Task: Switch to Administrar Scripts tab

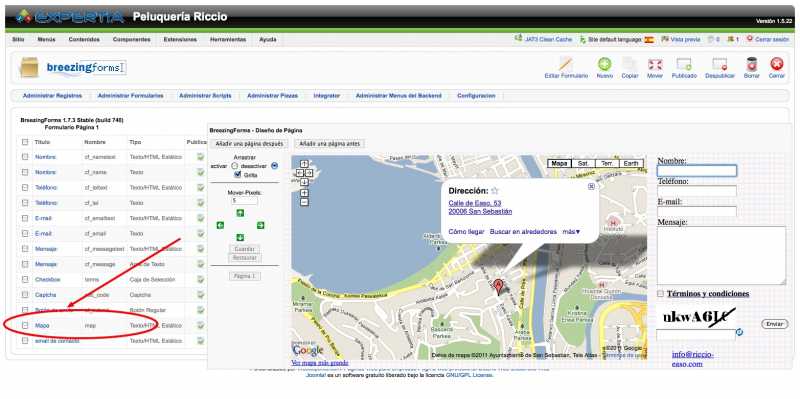Action: tap(205, 95)
